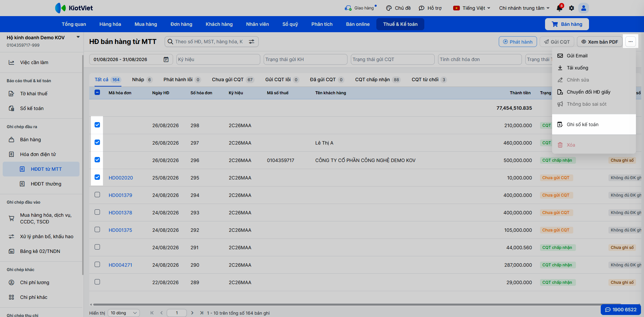Viewport: 644px width, 317px height.
Task: Click the user account avatar icon
Action: 584,8
